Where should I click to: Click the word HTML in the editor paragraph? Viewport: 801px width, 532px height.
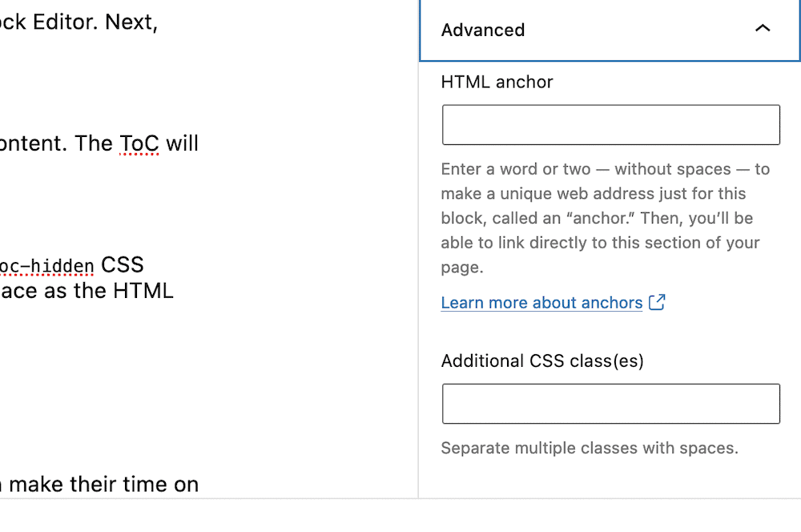pos(143,290)
